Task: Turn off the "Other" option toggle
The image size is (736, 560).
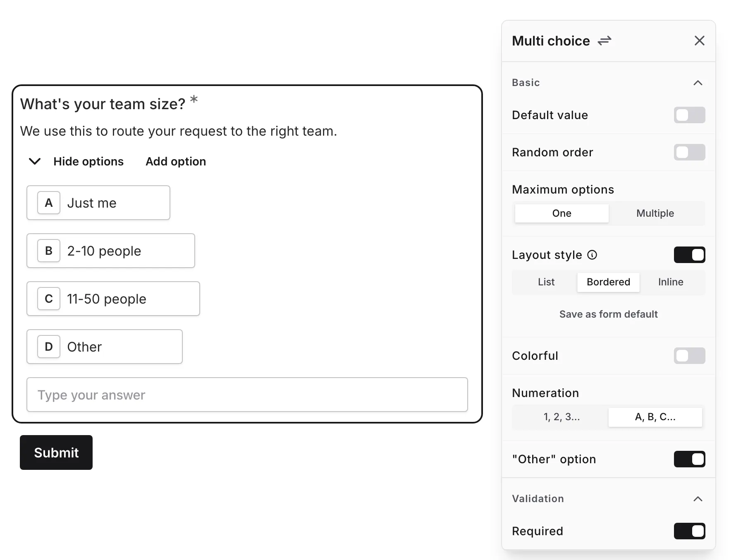Action: click(689, 459)
